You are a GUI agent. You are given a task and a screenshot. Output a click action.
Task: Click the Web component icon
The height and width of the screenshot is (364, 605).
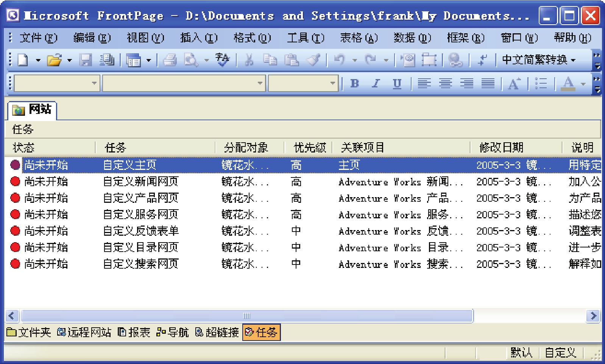pos(408,60)
